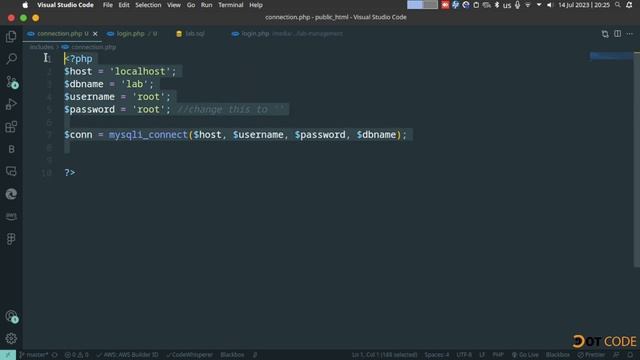The width and height of the screenshot is (640, 360).
Task: Click the 'localhost' string in line 2
Action: point(140,71)
